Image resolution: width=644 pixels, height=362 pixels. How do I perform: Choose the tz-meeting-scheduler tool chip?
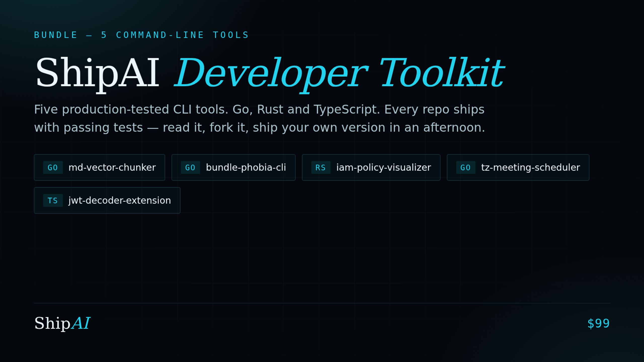518,167
